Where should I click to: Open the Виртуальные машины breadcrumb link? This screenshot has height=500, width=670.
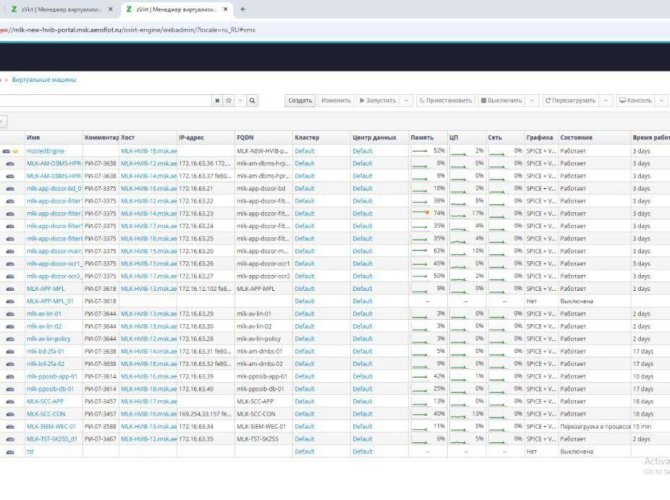click(46, 78)
